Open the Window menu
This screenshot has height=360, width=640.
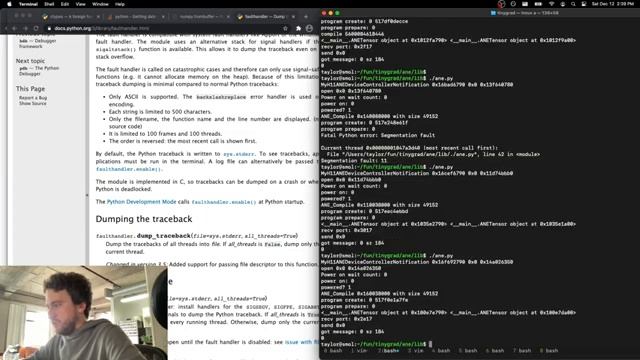click(100, 4)
